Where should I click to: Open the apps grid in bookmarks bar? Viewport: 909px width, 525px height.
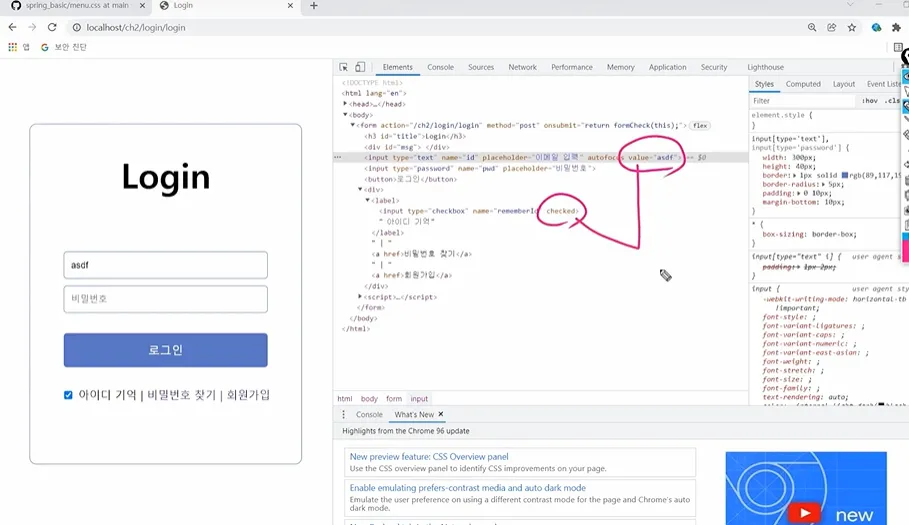point(12,47)
